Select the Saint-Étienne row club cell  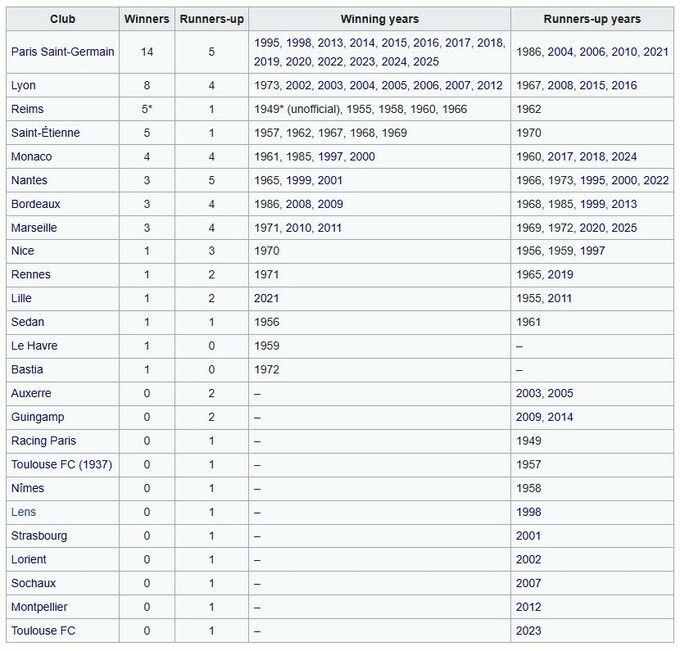[43, 133]
